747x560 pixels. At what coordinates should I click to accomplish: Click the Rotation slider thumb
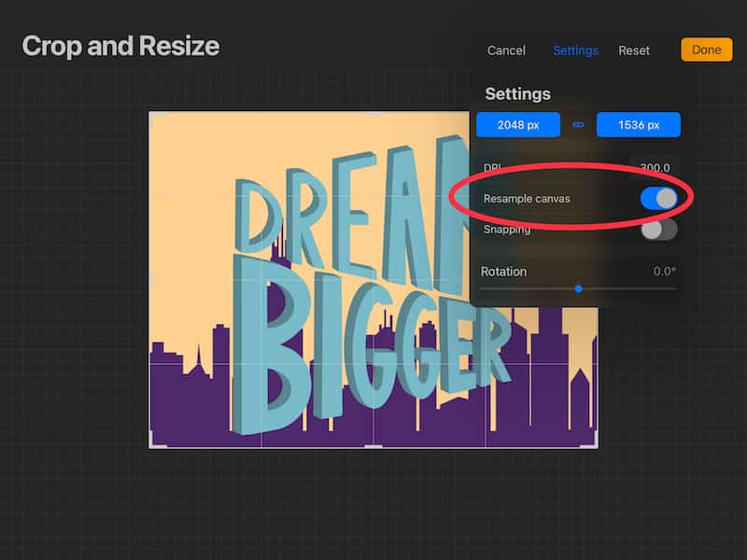point(580,290)
